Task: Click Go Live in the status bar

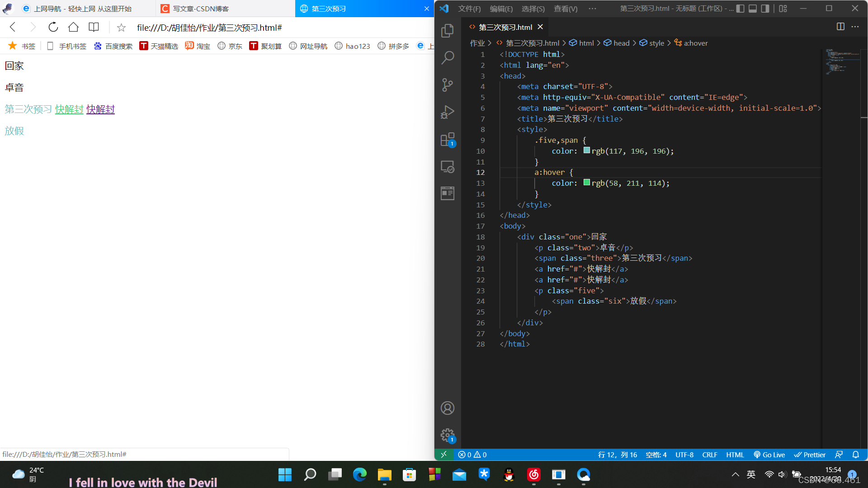Action: 771,455
